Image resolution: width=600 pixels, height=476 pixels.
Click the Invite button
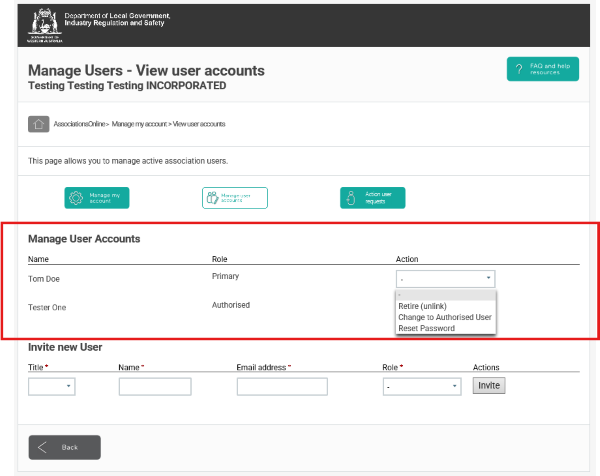point(489,385)
